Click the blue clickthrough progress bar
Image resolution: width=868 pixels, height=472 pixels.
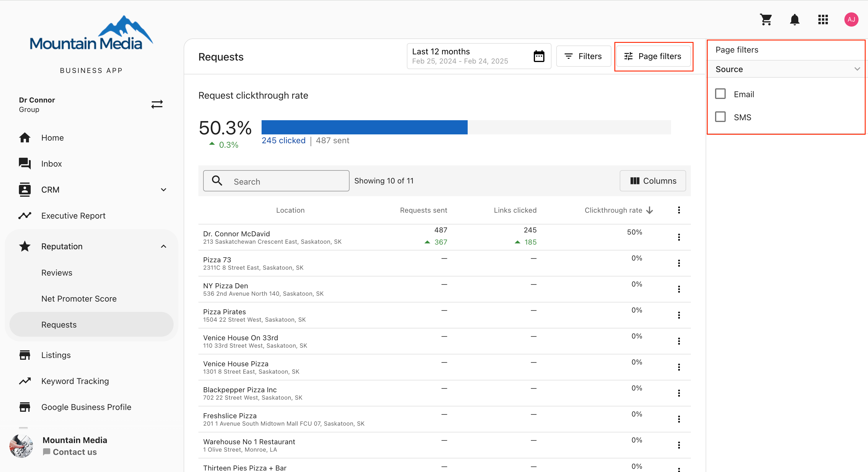364,127
